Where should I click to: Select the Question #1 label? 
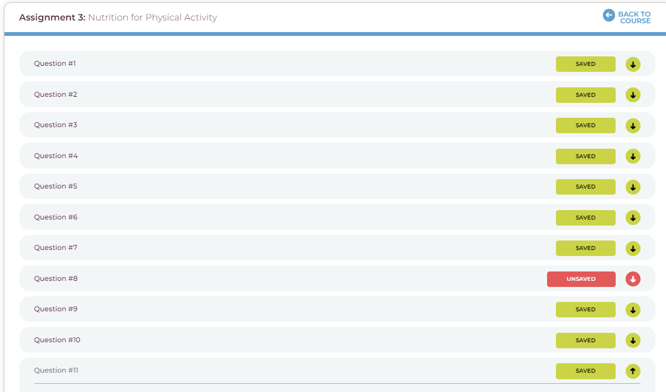coord(55,64)
